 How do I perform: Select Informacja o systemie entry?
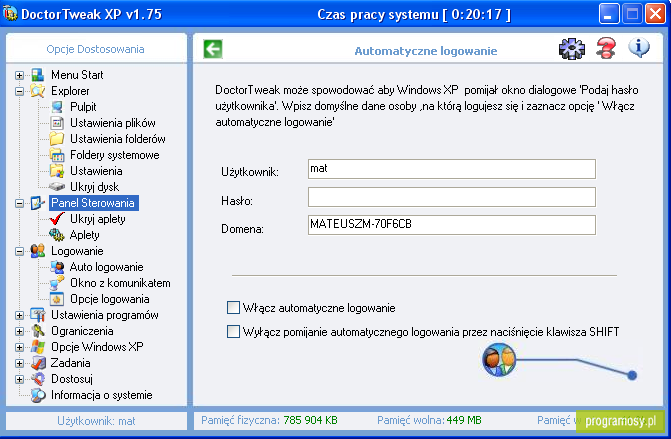pyautogui.click(x=101, y=395)
